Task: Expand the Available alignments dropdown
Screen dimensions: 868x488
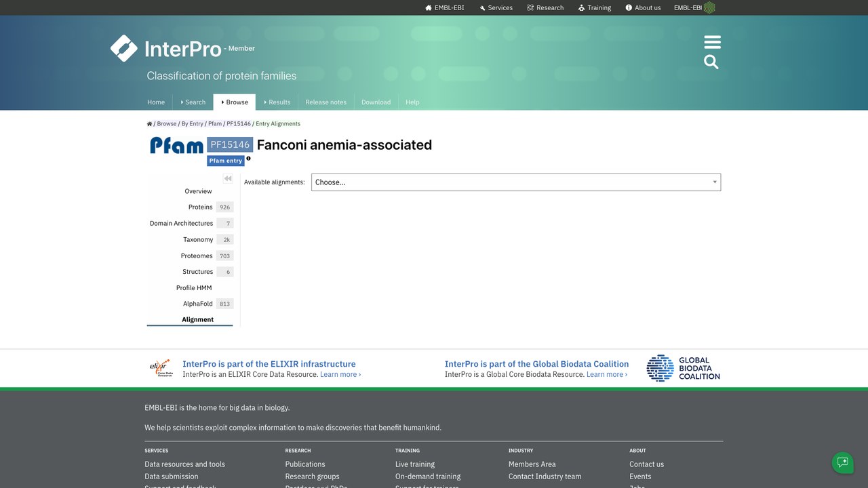Action: (x=516, y=182)
